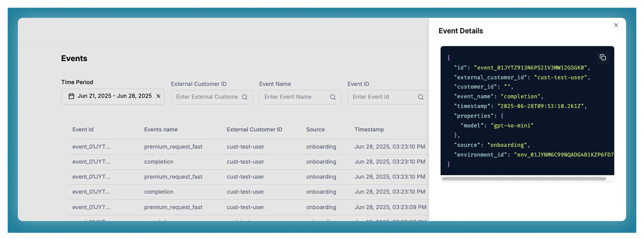This screenshot has width=644, height=239.
Task: Close the Event Details panel
Action: click(x=616, y=25)
